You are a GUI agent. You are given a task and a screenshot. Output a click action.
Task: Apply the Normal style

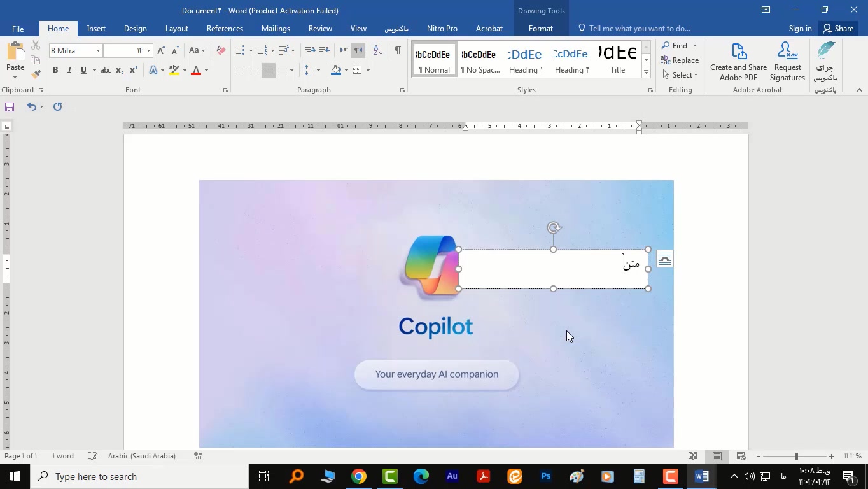434,60
